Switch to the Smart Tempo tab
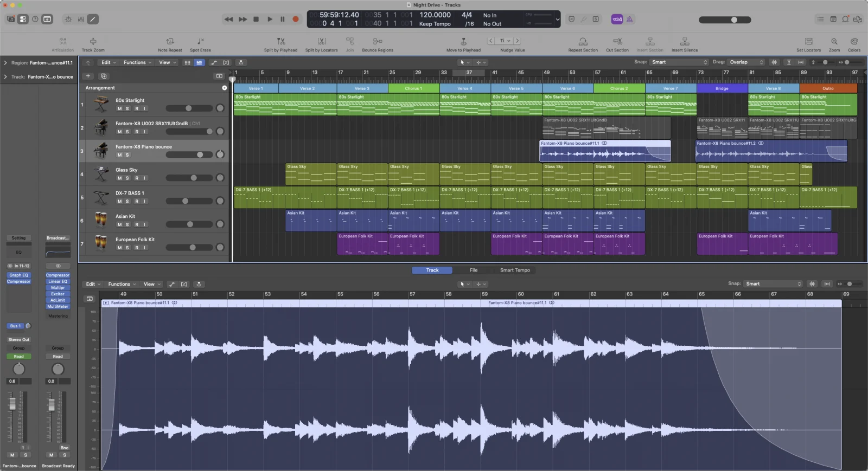 click(x=515, y=270)
